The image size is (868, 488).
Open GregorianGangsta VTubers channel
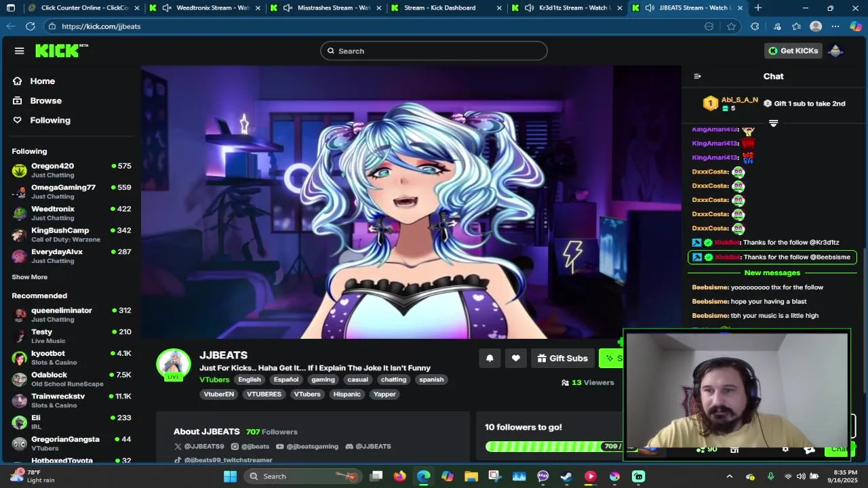coord(71,443)
